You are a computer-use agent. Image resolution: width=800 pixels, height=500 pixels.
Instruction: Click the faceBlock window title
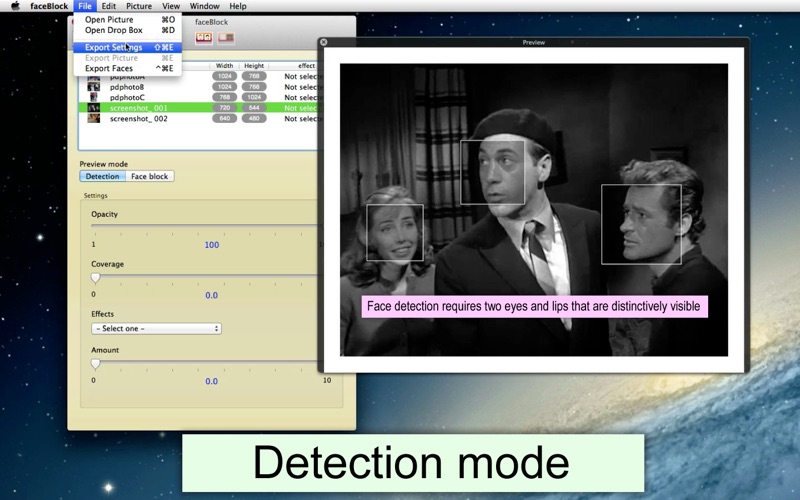(x=211, y=22)
